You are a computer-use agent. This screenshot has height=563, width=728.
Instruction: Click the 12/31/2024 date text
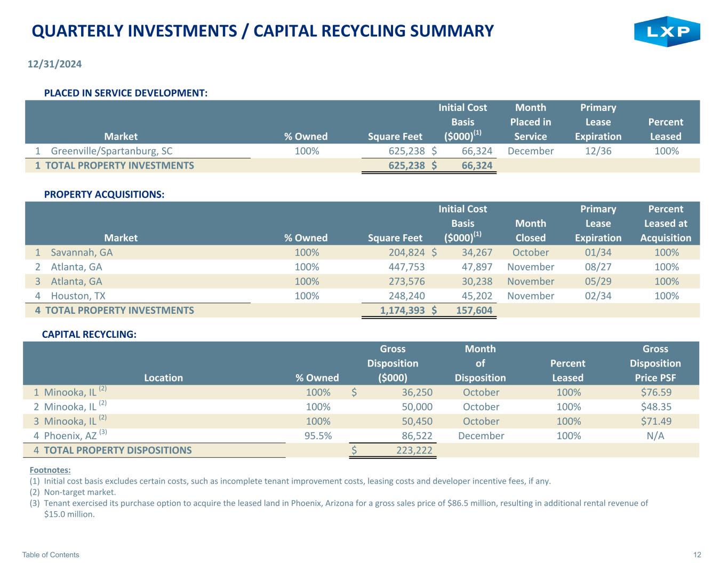(x=54, y=64)
